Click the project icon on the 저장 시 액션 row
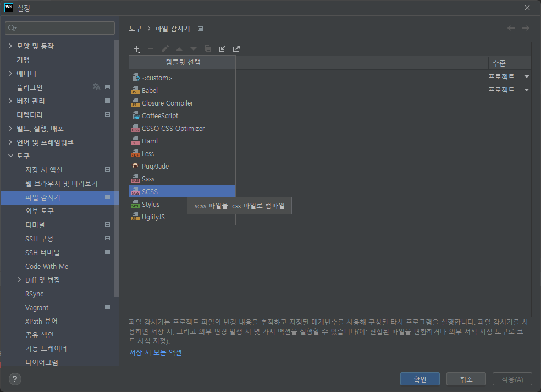The height and width of the screenshot is (392, 541). 108,169
